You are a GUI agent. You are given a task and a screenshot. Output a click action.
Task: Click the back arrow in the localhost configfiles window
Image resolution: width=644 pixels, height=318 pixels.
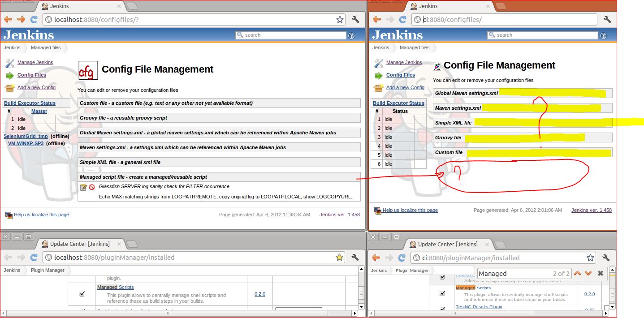point(8,19)
